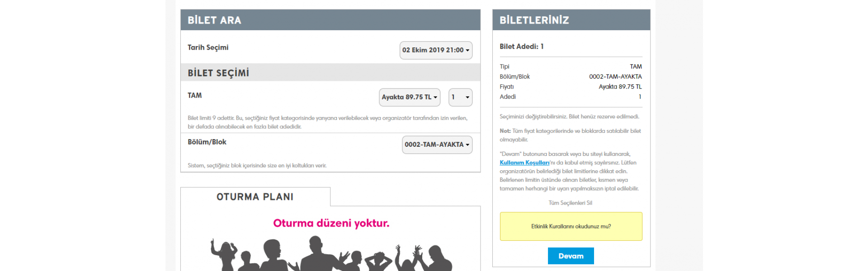Image resolution: width=868 pixels, height=271 pixels.
Task: Click the TAM ticket type label in ticket selection
Action: 195,95
